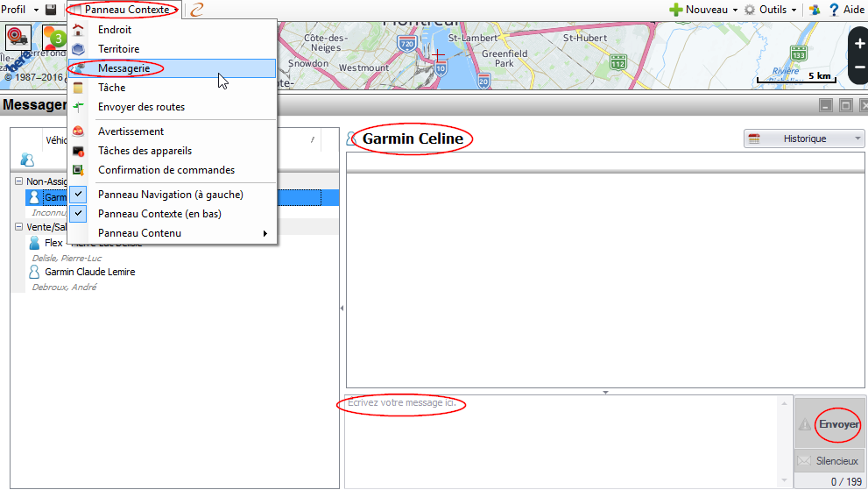Collapse the Non-Assigné tree group
The height and width of the screenshot is (490, 868).
(x=19, y=181)
